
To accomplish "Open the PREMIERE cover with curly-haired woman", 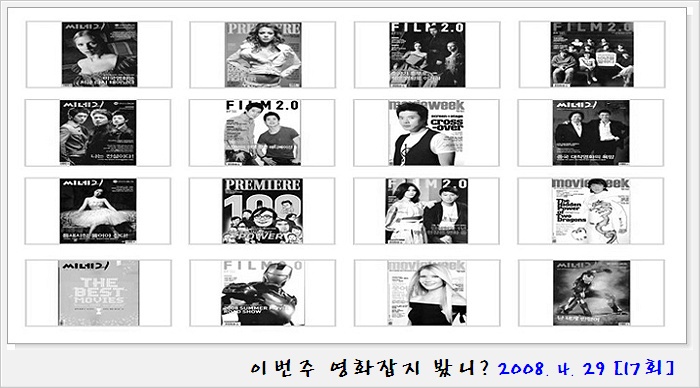I will [x=263, y=54].
